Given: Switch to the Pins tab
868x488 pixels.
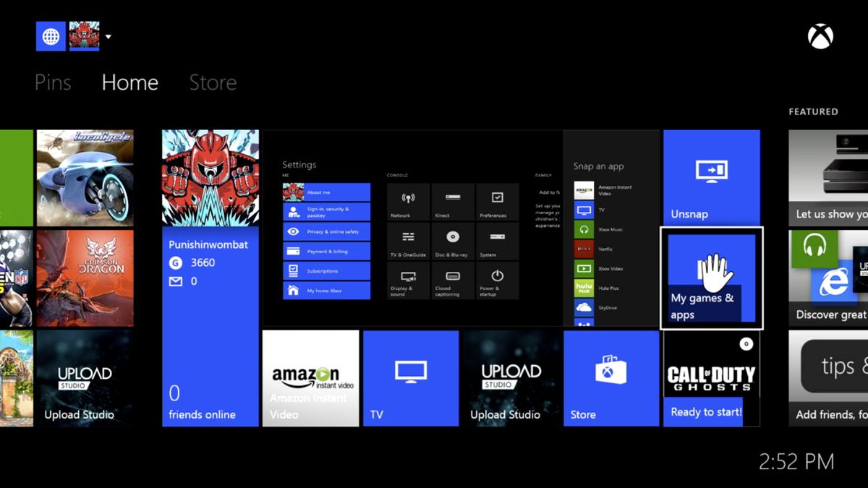Looking at the screenshot, I should [52, 82].
